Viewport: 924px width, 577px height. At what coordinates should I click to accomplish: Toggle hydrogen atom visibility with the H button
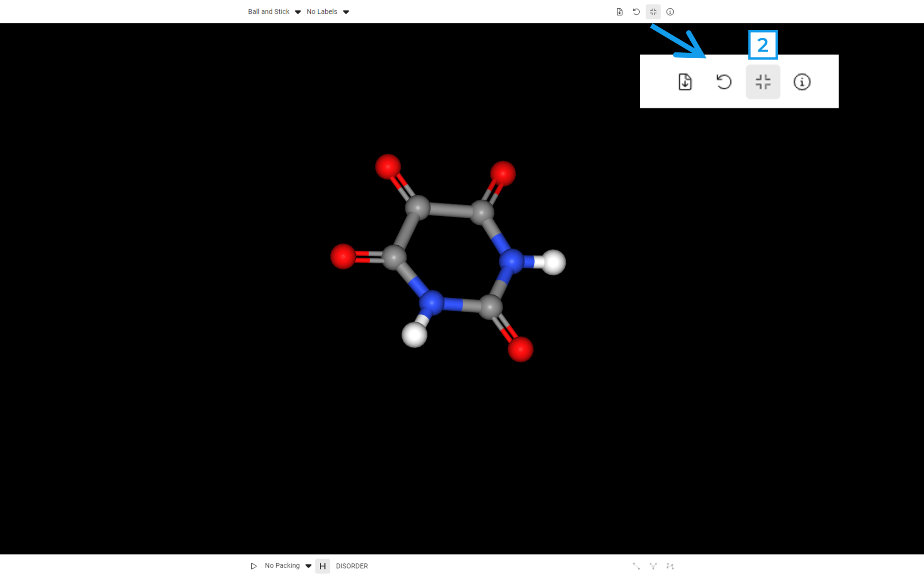click(x=323, y=566)
